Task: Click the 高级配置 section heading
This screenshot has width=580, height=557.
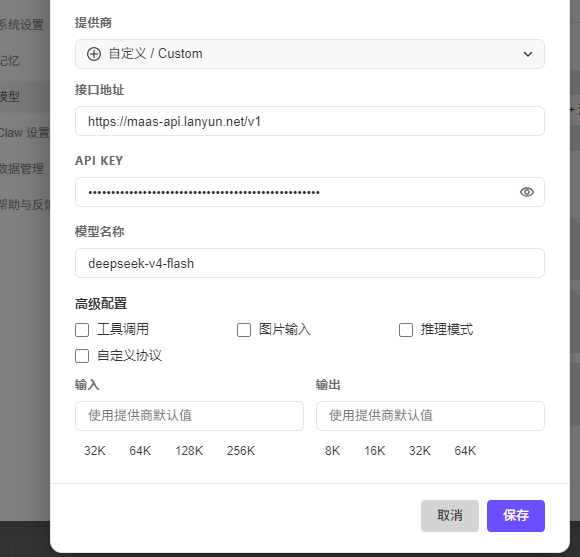Action: 101,304
